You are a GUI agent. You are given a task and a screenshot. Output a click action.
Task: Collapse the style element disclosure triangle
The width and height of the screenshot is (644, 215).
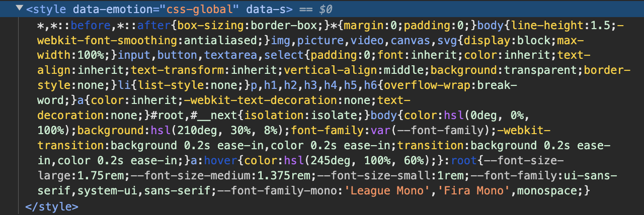19,9
